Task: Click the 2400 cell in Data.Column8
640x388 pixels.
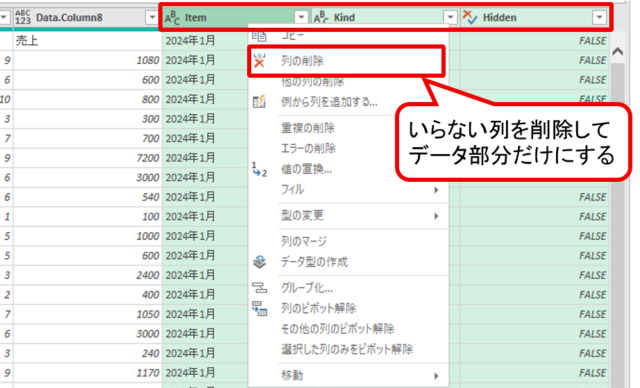Action: 87,275
